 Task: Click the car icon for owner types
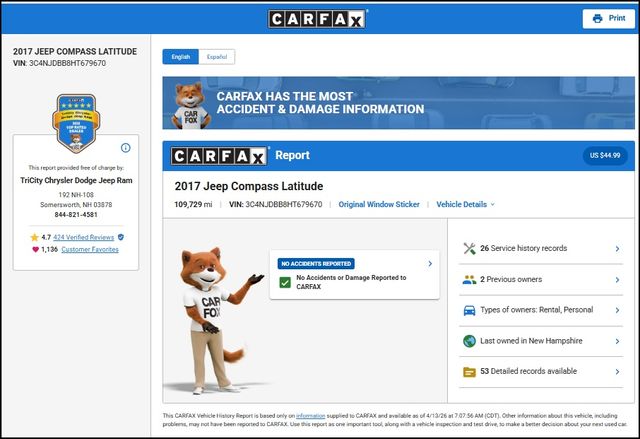(x=469, y=310)
